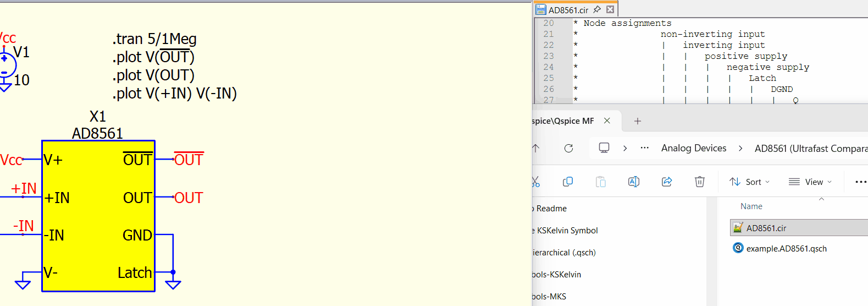Click the Paste icon in Explorer toolbar
The image size is (868, 306).
pos(601,182)
